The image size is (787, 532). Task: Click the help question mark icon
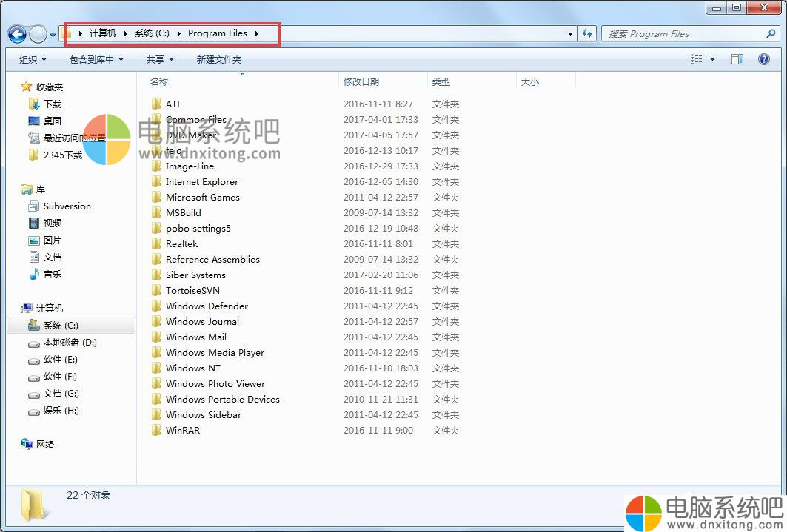click(764, 59)
